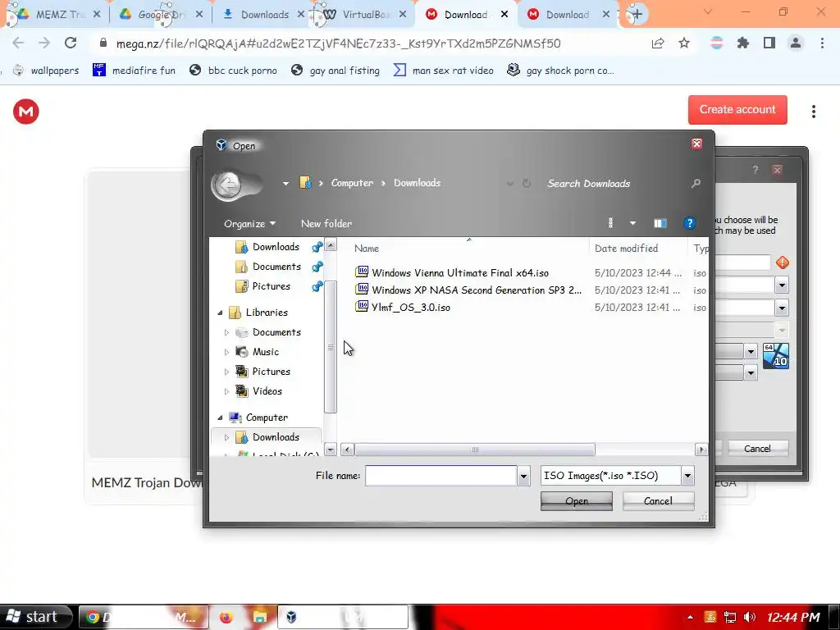Open the view options dropdown arrow
Image resolution: width=840 pixels, height=630 pixels.
click(632, 223)
